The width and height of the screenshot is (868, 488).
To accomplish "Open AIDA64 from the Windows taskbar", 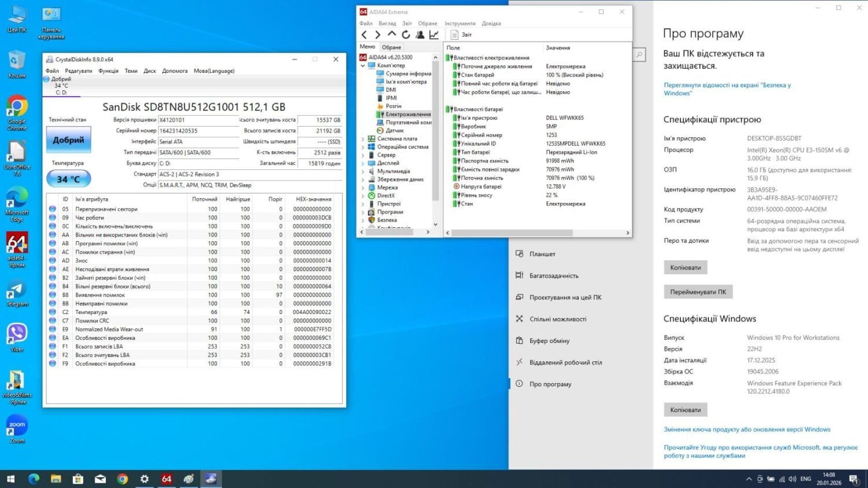I will tap(167, 479).
